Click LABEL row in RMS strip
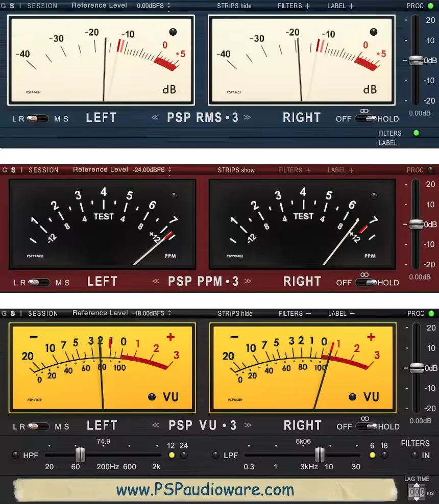Image resolution: width=439 pixels, height=504 pixels. click(388, 143)
